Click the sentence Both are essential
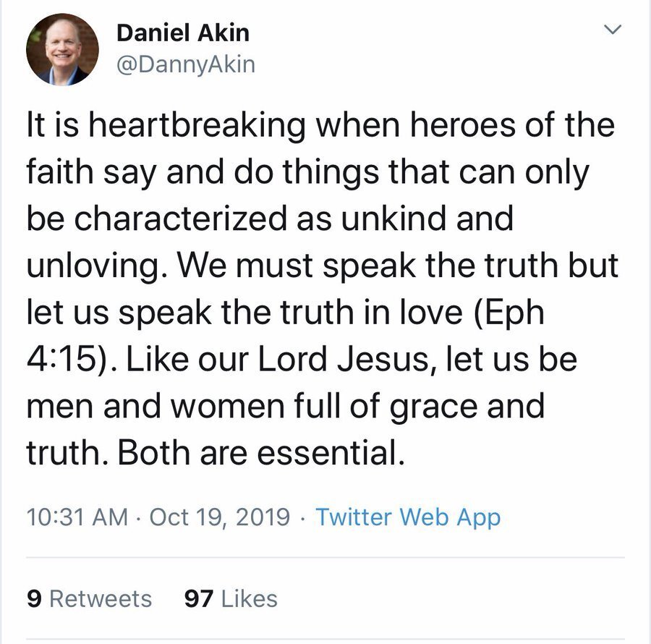This screenshot has height=644, width=651. point(261,452)
